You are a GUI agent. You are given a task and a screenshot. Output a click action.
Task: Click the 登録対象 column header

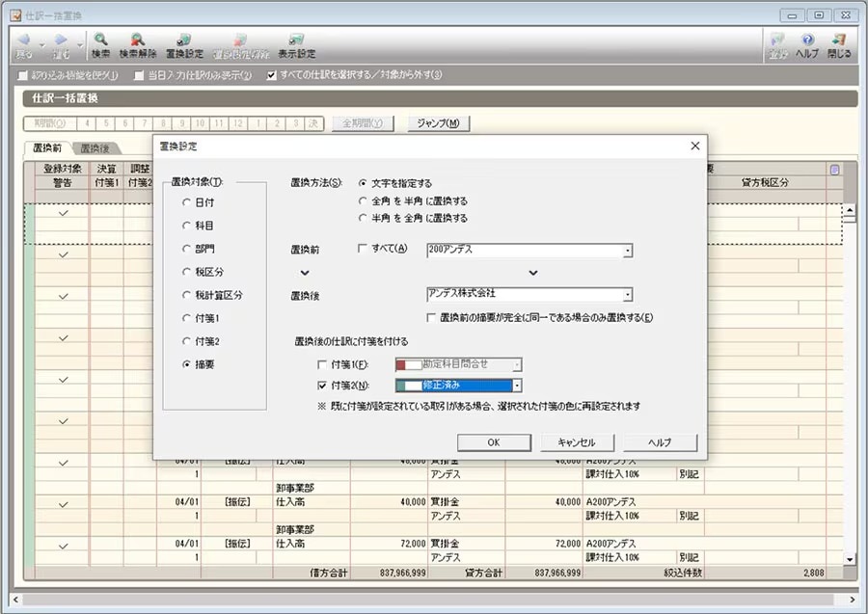coord(63,169)
